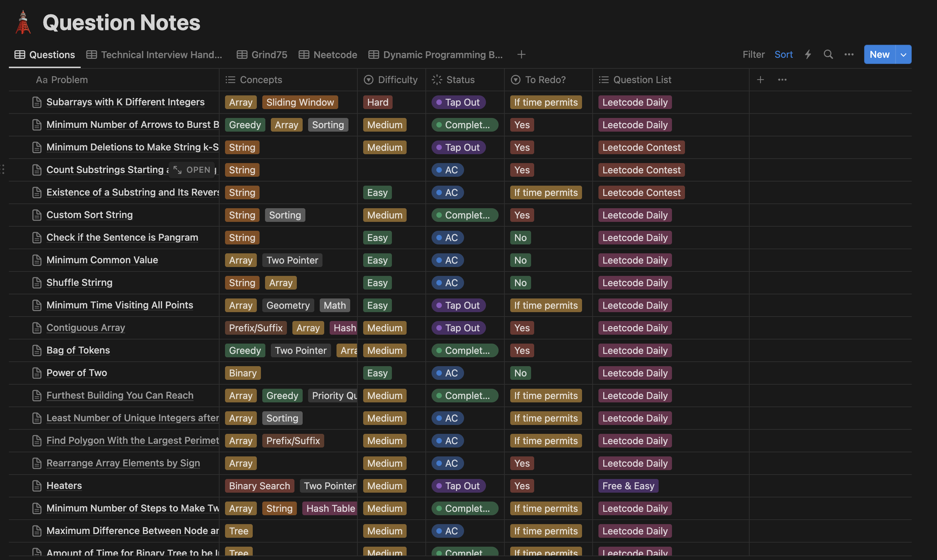Click Tree tag in Maximum Difference row
937x560 pixels.
pyautogui.click(x=238, y=531)
